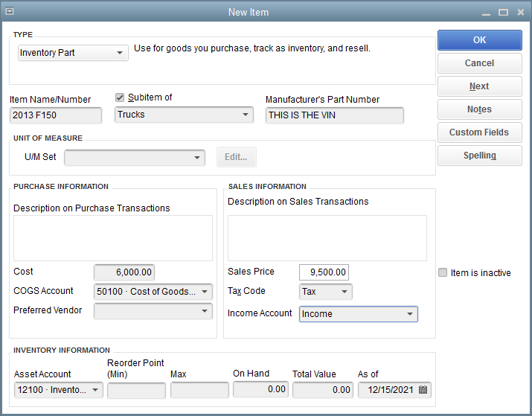
Task: Enable the Item is inactive checkbox
Action: (x=443, y=273)
